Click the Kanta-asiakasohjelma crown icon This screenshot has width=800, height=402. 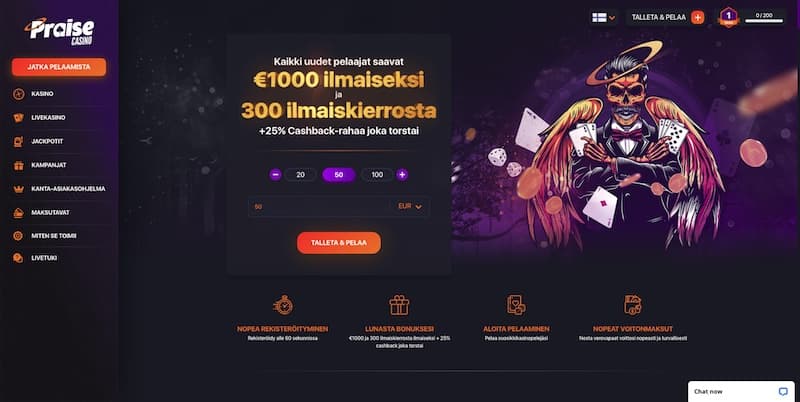(18, 189)
